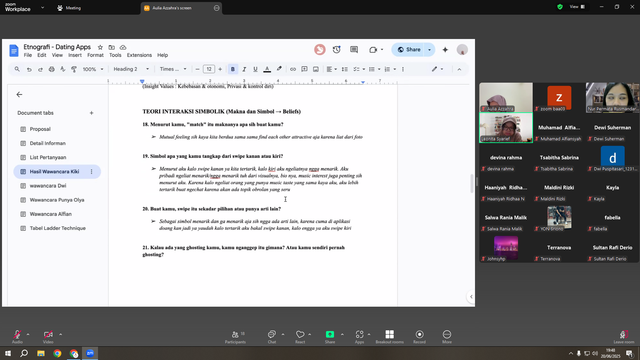Click the Add comment toolbar icon
The height and width of the screenshot is (360, 640).
[x=304, y=69]
